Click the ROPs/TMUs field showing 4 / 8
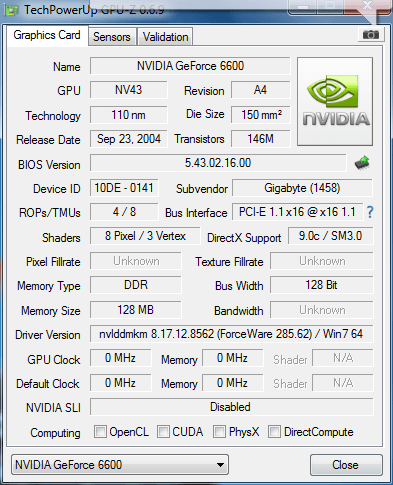The height and width of the screenshot is (485, 393). coord(124,212)
